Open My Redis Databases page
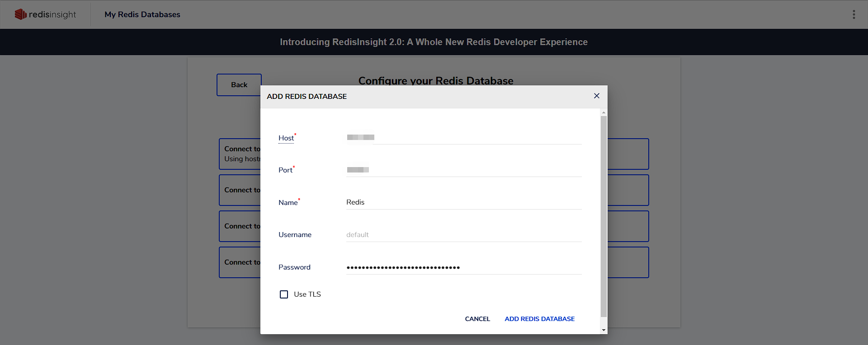 142,14
